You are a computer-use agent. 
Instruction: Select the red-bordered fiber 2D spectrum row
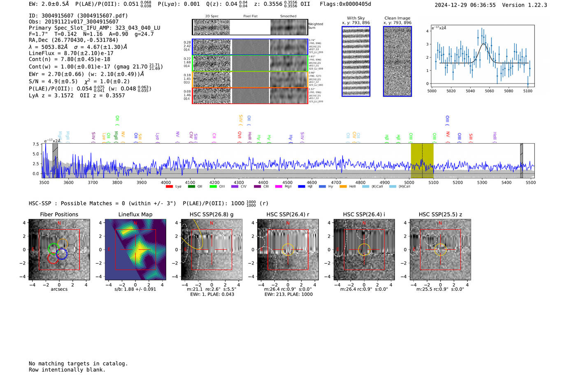[250, 95]
